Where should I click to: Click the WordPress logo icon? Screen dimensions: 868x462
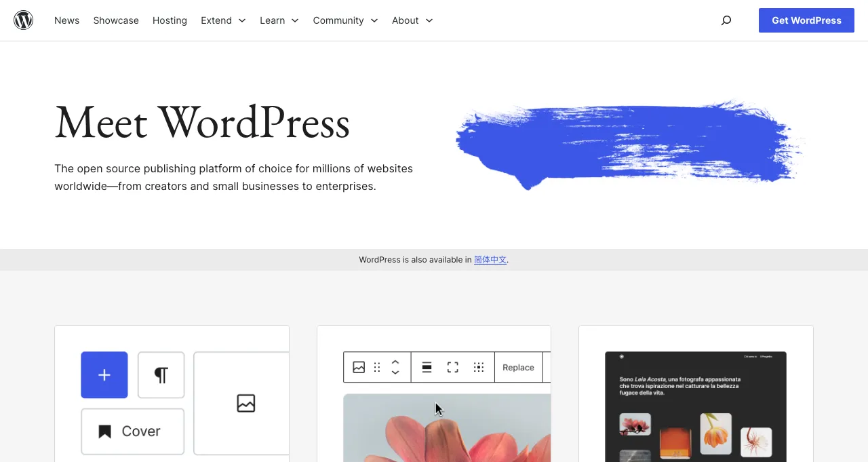pyautogui.click(x=24, y=20)
